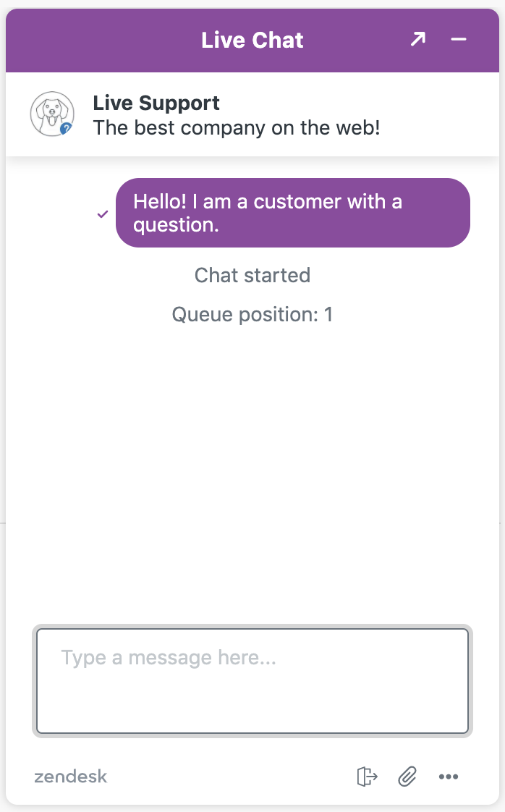Click "The best company on the web!" tagline
Image resolution: width=505 pixels, height=812 pixels.
point(237,128)
